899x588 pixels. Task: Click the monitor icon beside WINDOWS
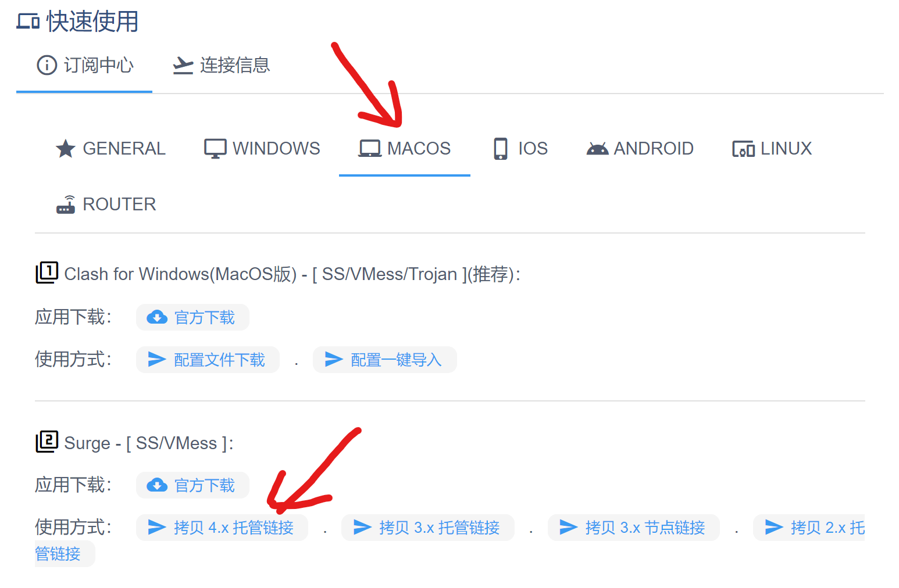click(215, 149)
